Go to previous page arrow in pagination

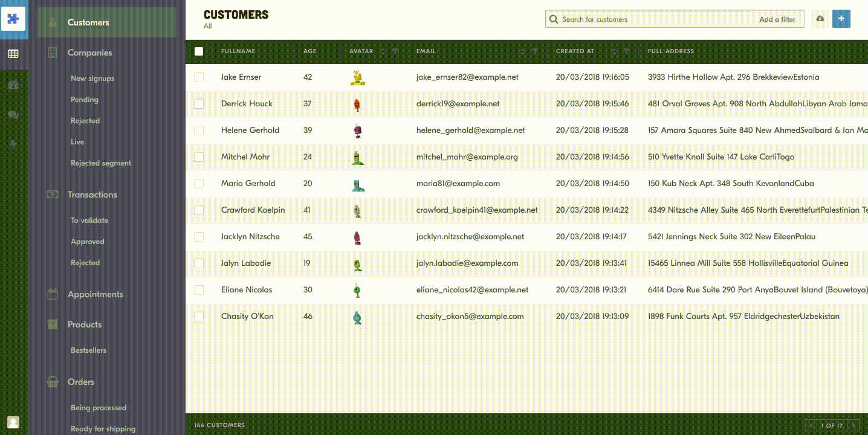pos(811,425)
